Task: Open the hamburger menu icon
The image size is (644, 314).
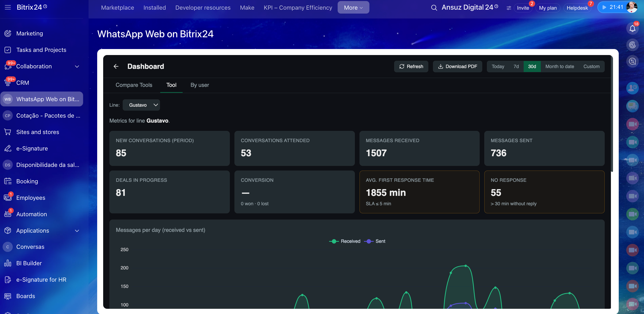Action: click(8, 7)
